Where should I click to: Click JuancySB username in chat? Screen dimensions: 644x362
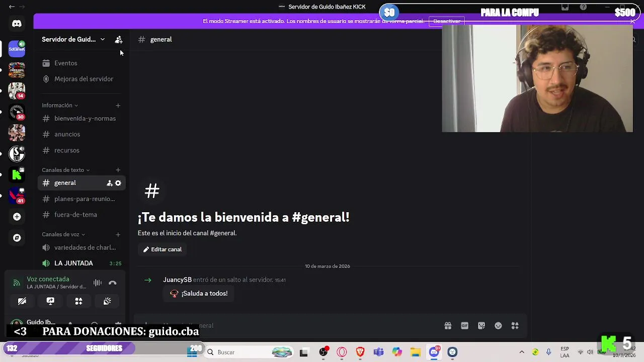click(177, 280)
